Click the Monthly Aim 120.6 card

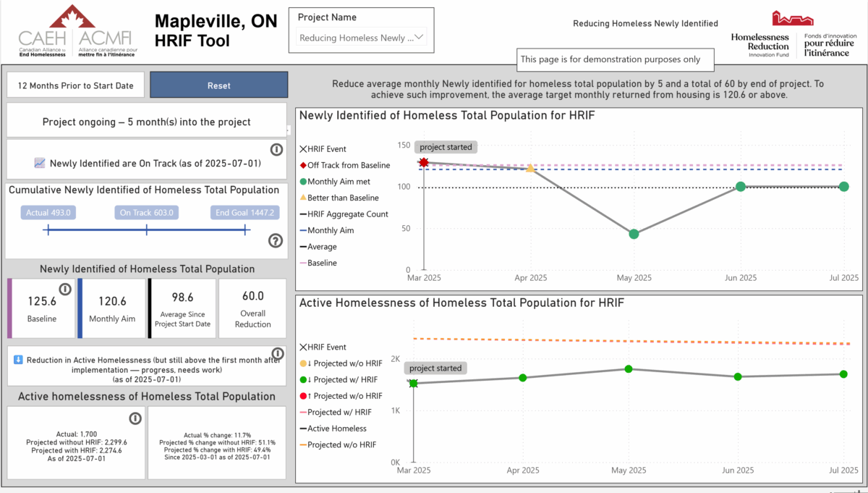[x=112, y=308]
